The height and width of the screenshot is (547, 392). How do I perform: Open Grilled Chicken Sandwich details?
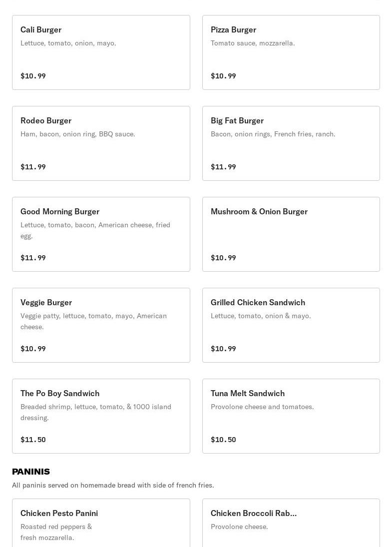tap(291, 325)
